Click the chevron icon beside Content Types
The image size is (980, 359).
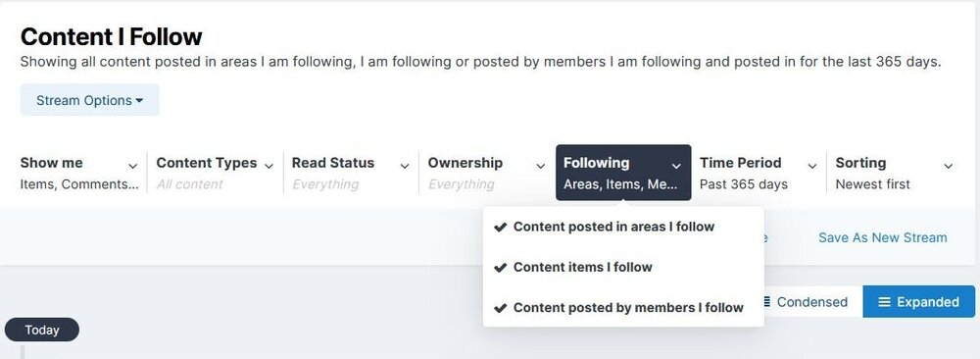pyautogui.click(x=269, y=167)
